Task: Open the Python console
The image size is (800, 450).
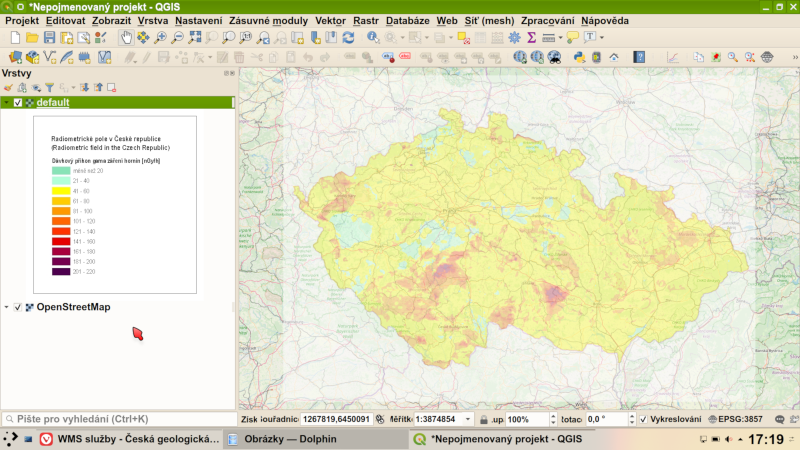Action: [x=579, y=58]
